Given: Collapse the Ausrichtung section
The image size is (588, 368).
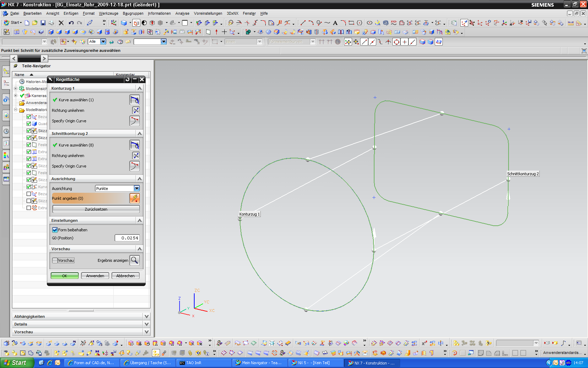Looking at the screenshot, I should (x=140, y=179).
